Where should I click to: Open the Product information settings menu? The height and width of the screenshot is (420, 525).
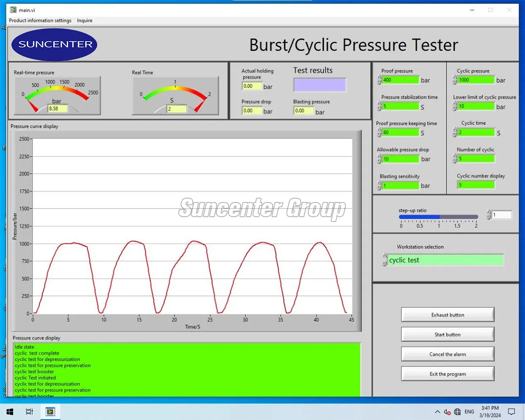pyautogui.click(x=40, y=20)
